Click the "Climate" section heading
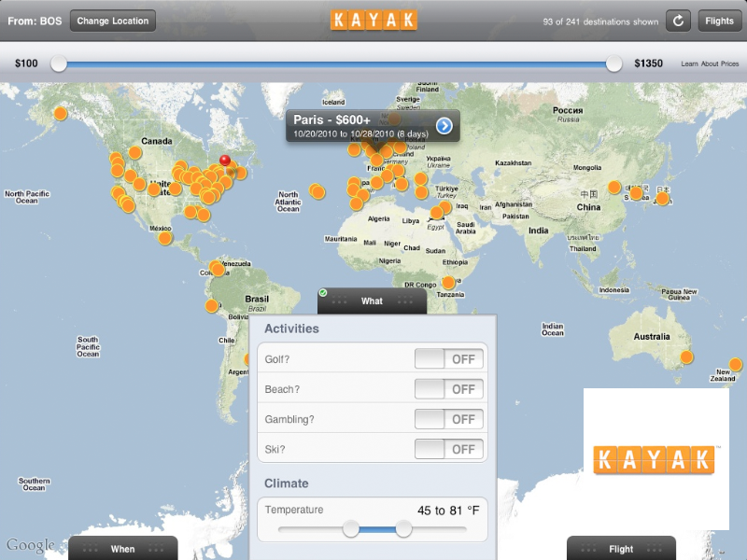Screen dimensions: 747x560 [287, 483]
